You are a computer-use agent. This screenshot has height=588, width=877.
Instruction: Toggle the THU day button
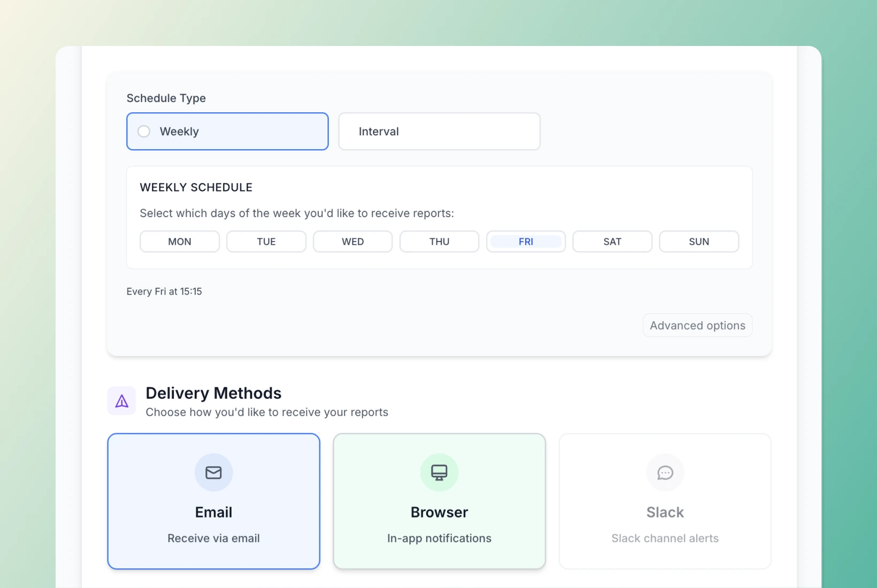pos(440,242)
